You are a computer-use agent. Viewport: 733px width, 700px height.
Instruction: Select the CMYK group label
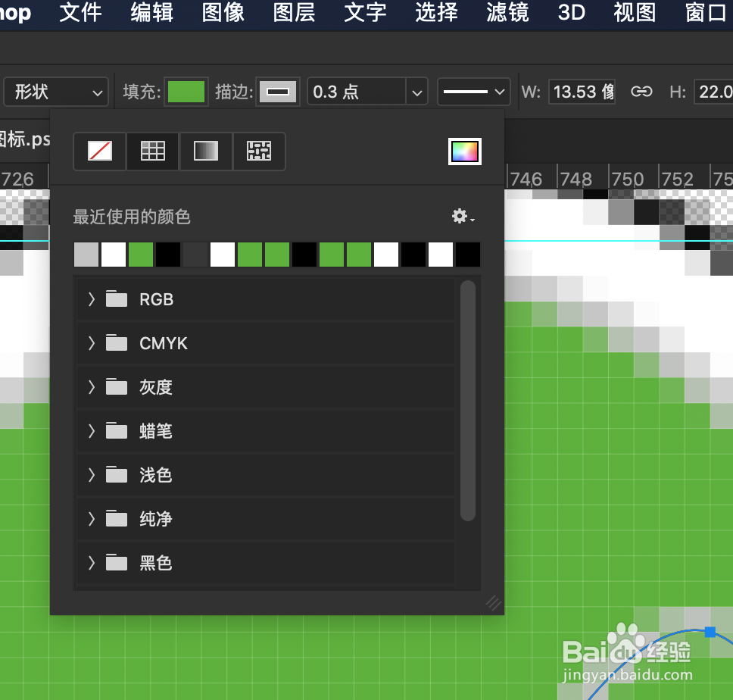pyautogui.click(x=164, y=343)
